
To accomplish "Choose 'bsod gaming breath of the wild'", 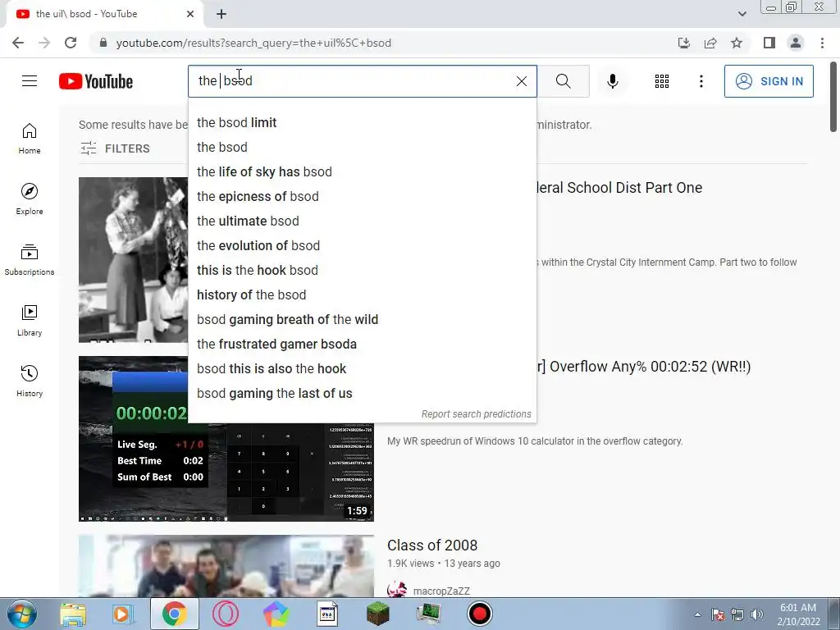I will click(x=362, y=320).
